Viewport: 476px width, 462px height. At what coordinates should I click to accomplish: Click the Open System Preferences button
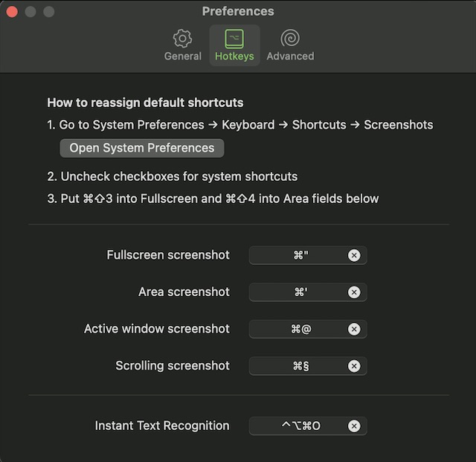click(141, 148)
